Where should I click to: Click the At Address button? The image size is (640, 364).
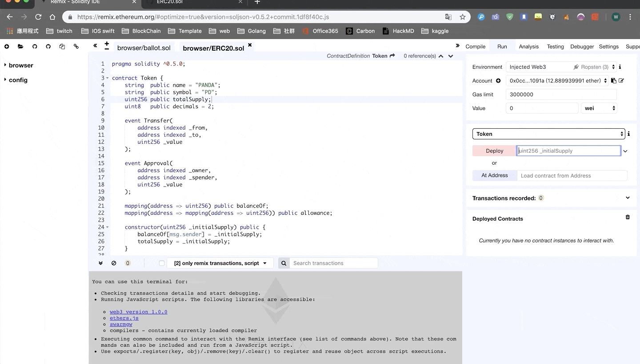coord(494,175)
